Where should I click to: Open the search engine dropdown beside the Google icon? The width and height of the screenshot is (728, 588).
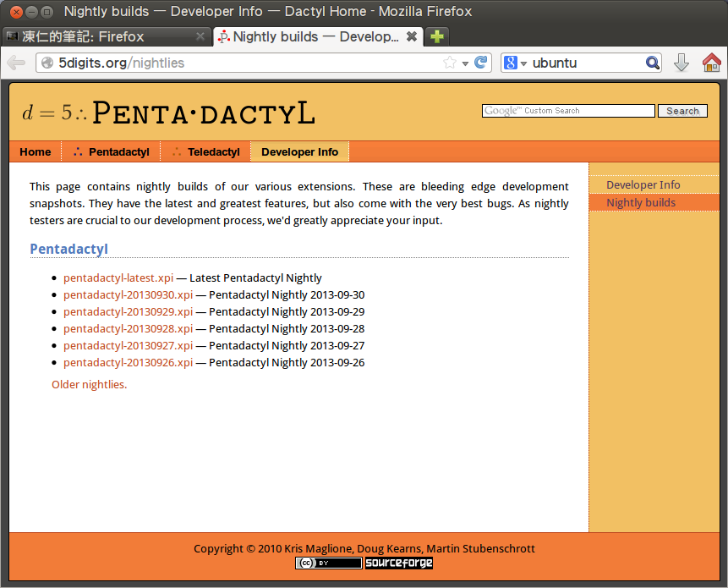pyautogui.click(x=523, y=62)
